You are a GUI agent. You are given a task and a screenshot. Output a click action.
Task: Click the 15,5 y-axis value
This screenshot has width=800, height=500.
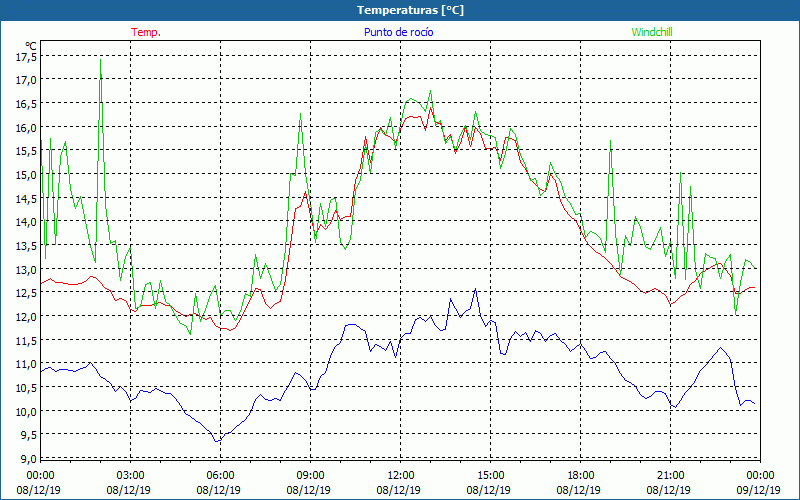coord(27,151)
